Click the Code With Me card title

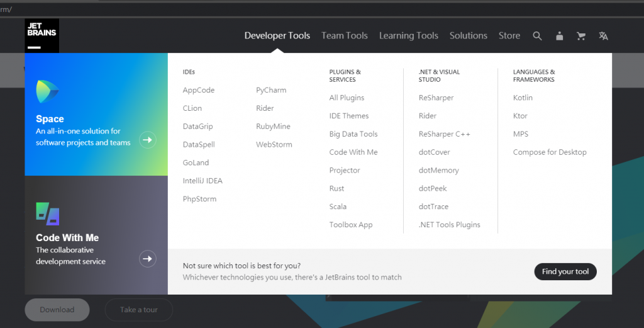(x=67, y=237)
